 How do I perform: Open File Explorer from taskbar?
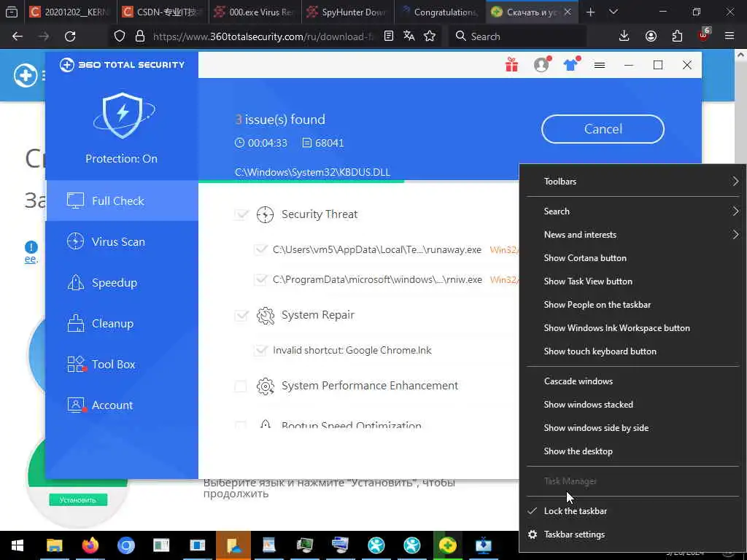[54, 545]
